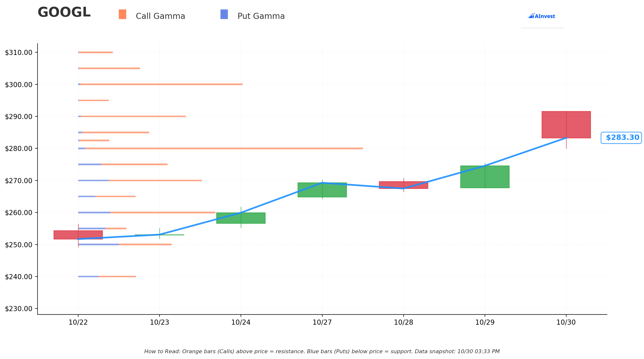Image resolution: width=644 pixels, height=359 pixels.
Task: Click the orange call gamma bar at $295
Action: pyautogui.click(x=94, y=100)
